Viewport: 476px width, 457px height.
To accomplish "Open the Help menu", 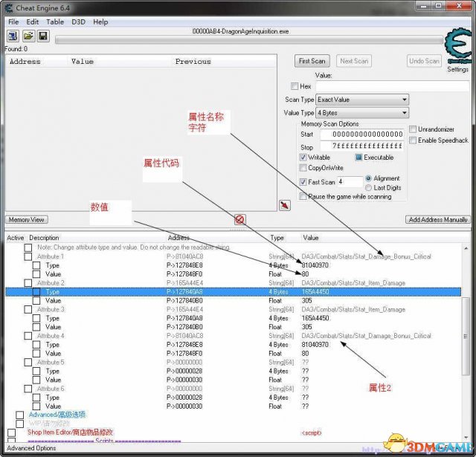I will click(x=100, y=22).
